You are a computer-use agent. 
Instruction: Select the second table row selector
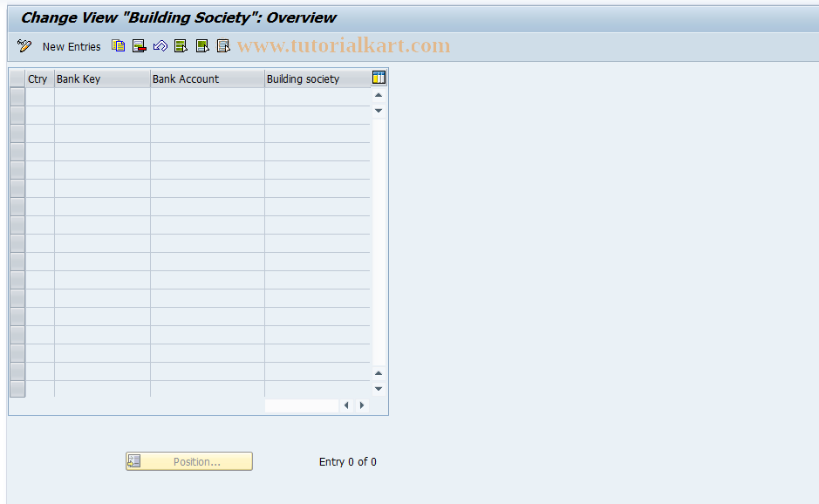coord(17,115)
